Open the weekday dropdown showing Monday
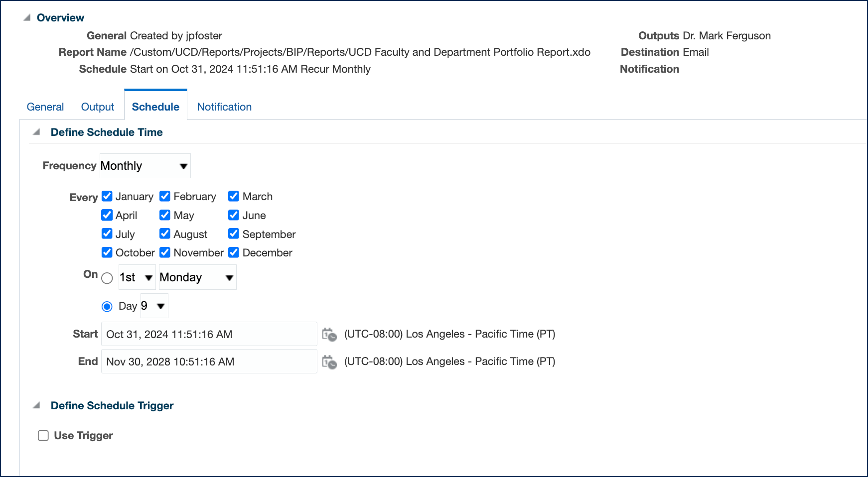868x477 pixels. pos(197,277)
